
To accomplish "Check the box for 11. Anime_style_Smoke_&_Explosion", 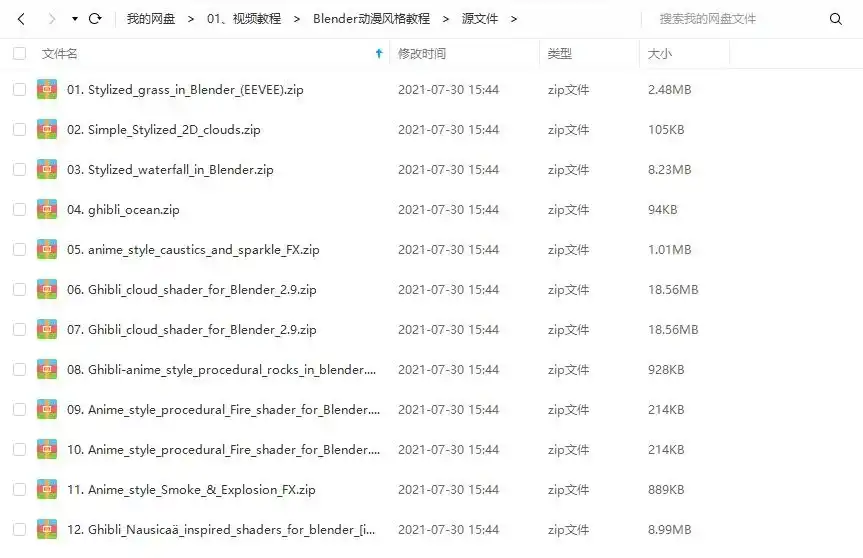I will pos(19,489).
